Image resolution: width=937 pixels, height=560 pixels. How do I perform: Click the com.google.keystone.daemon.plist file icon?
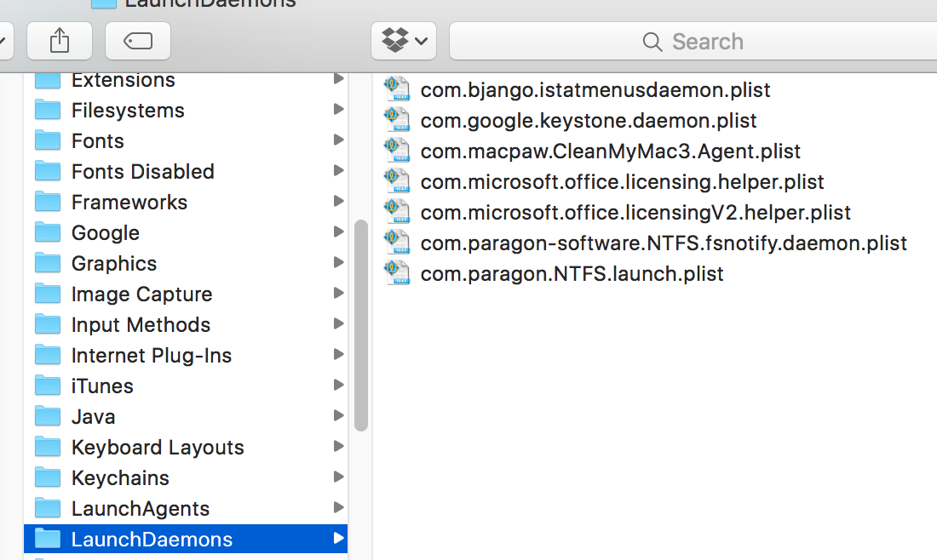[x=395, y=120]
